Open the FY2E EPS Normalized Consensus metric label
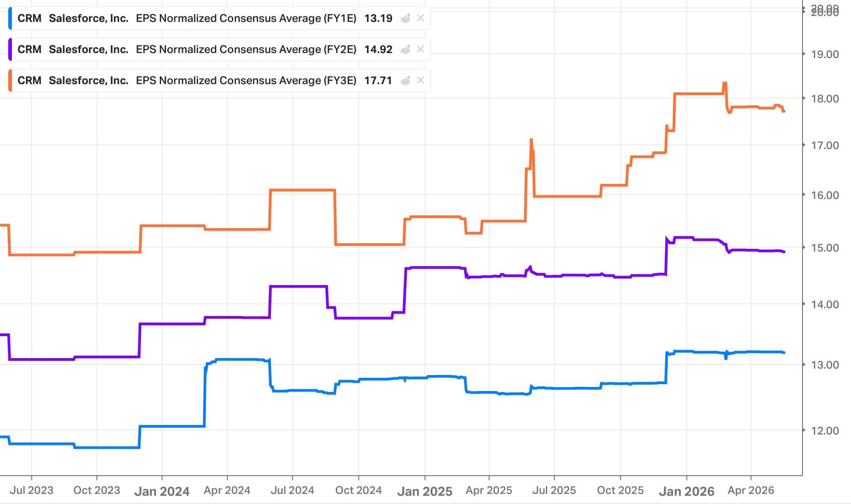Screen dimensions: 851x504 (x=246, y=49)
